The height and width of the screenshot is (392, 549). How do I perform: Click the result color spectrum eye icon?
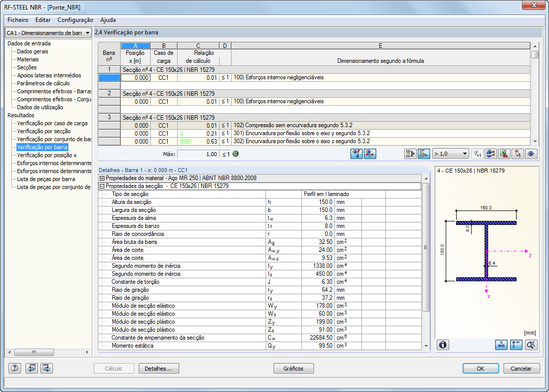491,154
